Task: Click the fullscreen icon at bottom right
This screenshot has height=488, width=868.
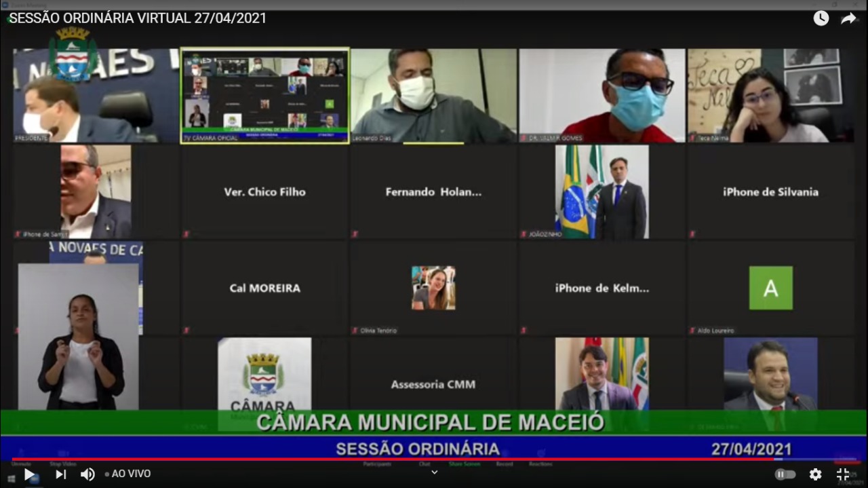Action: point(843,474)
